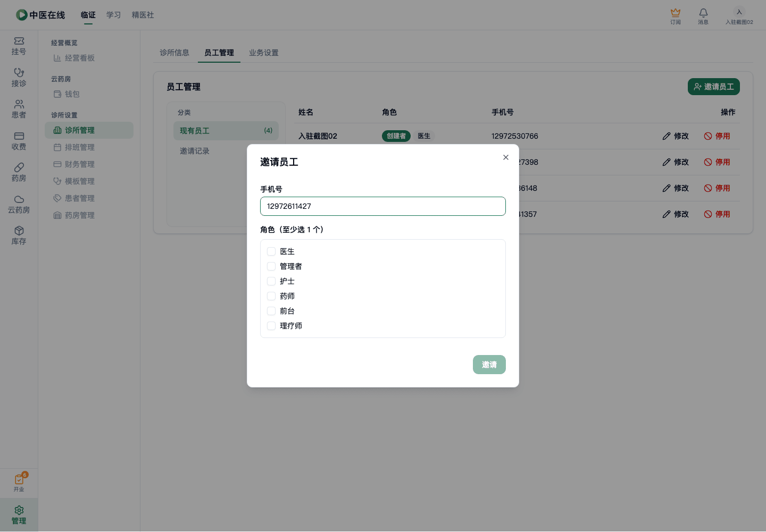Screen dimensions: 766x532
Task: Open the 挂号 registration sidebar icon
Action: (x=19, y=46)
